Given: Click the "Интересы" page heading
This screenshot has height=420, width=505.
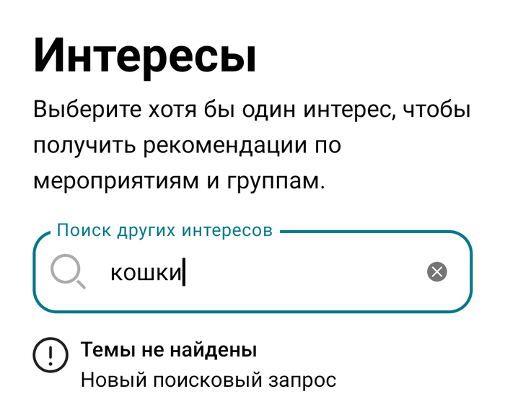Looking at the screenshot, I should click(x=145, y=55).
